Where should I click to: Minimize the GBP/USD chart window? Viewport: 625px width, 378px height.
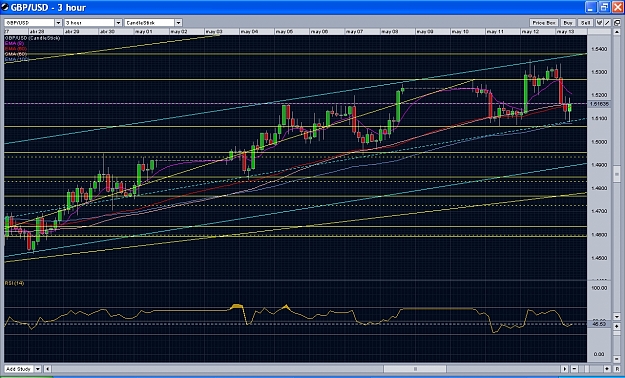(x=592, y=7)
